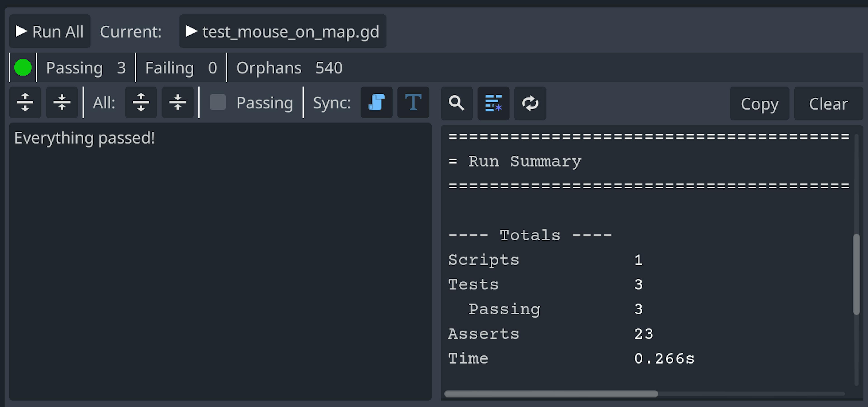Image resolution: width=868 pixels, height=407 pixels.
Task: Click the green status indicator circle
Action: (x=23, y=67)
